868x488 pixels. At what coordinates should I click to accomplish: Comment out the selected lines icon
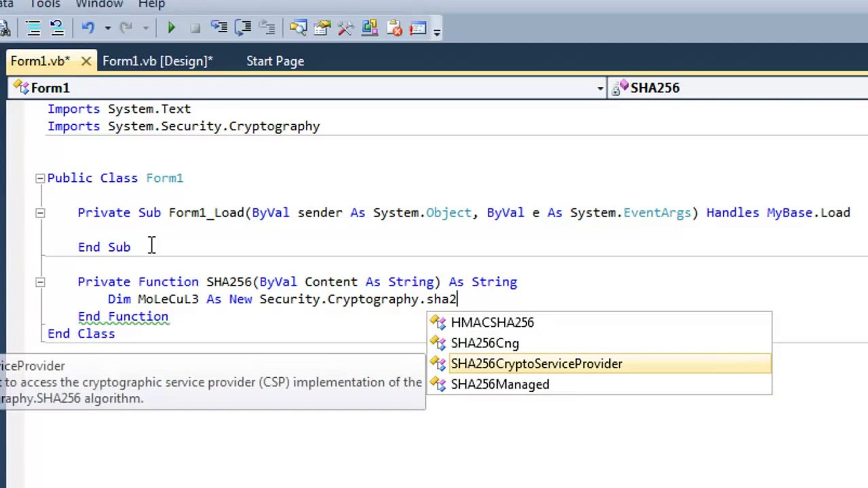pyautogui.click(x=33, y=28)
